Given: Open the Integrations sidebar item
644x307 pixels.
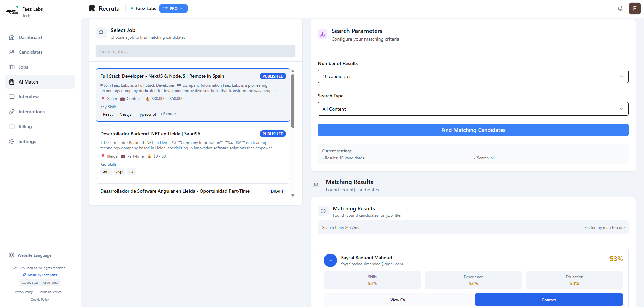Looking at the screenshot, I should click(x=31, y=112).
